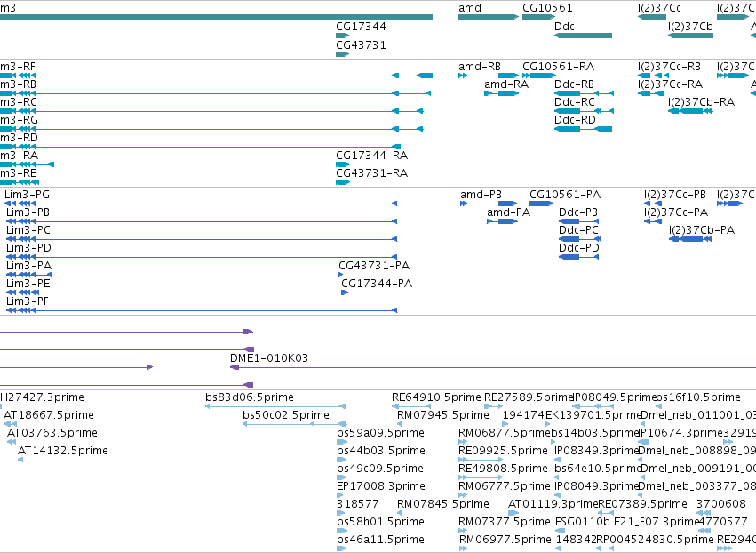Click the Ddc-RC transcript label
The image size is (756, 553).
tap(575, 102)
